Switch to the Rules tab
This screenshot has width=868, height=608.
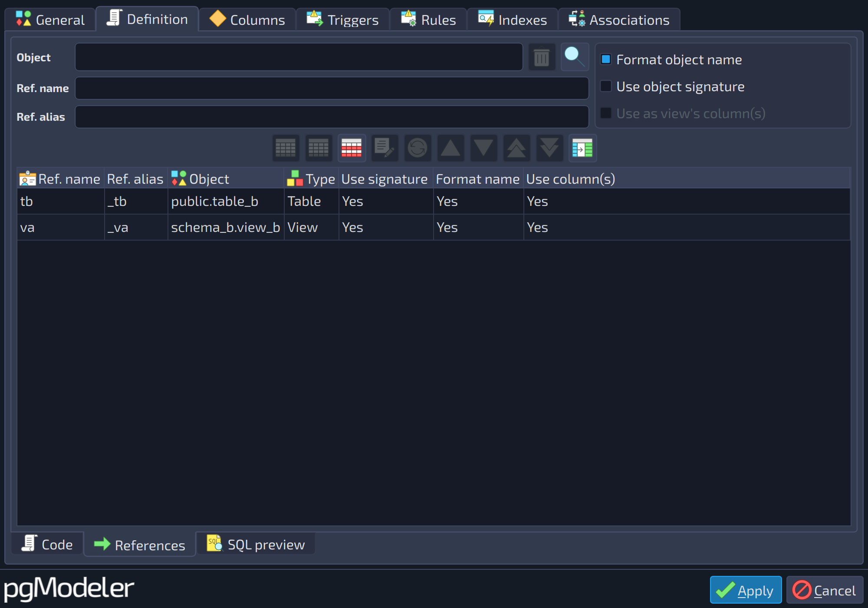coord(428,20)
